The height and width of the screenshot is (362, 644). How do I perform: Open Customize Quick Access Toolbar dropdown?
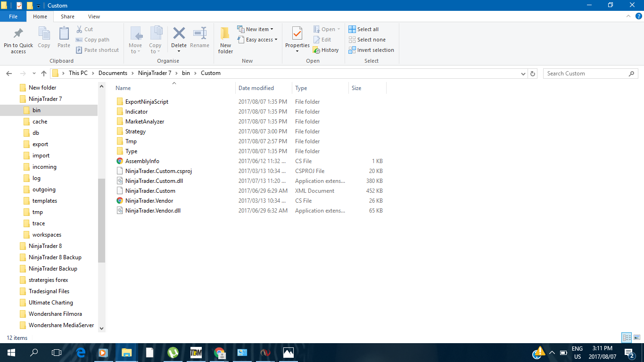pos(38,6)
